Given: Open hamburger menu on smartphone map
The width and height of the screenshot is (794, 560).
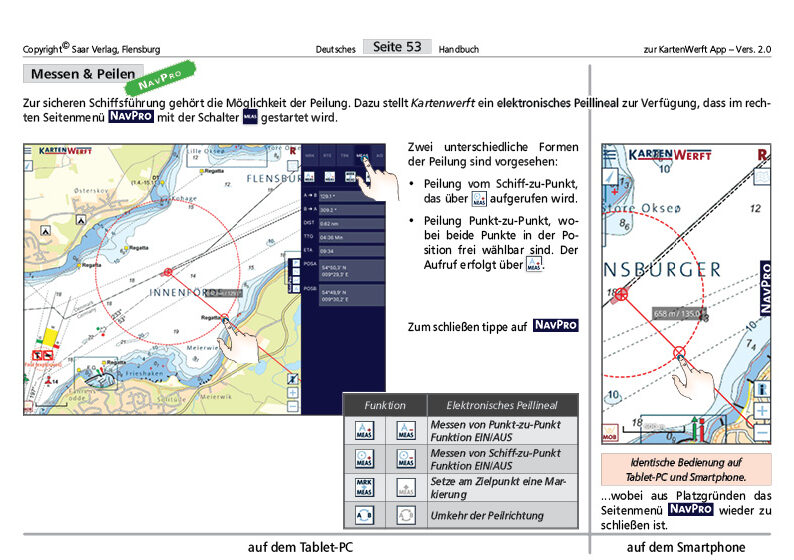Looking at the screenshot, I should click(609, 154).
